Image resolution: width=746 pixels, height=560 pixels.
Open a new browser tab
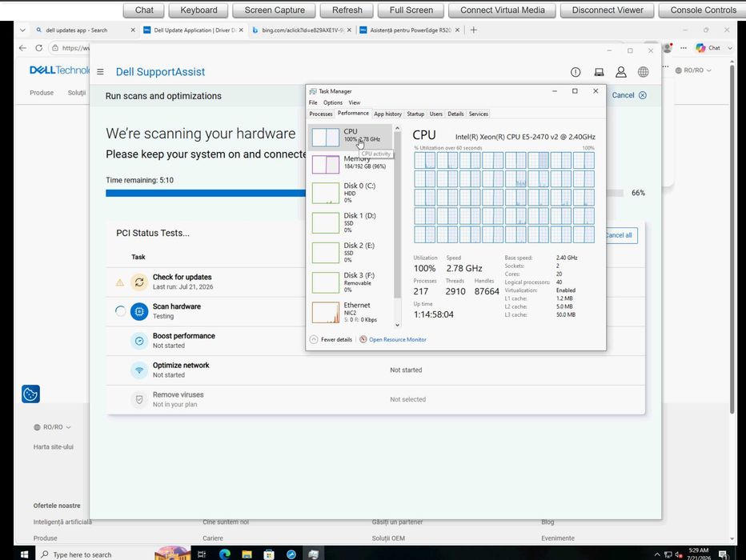pos(473,30)
